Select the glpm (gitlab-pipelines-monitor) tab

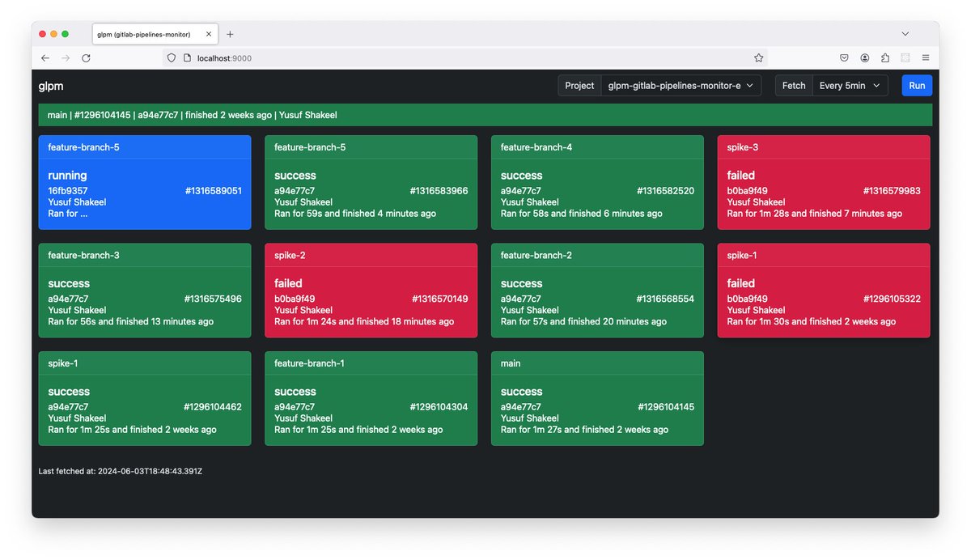pos(155,35)
